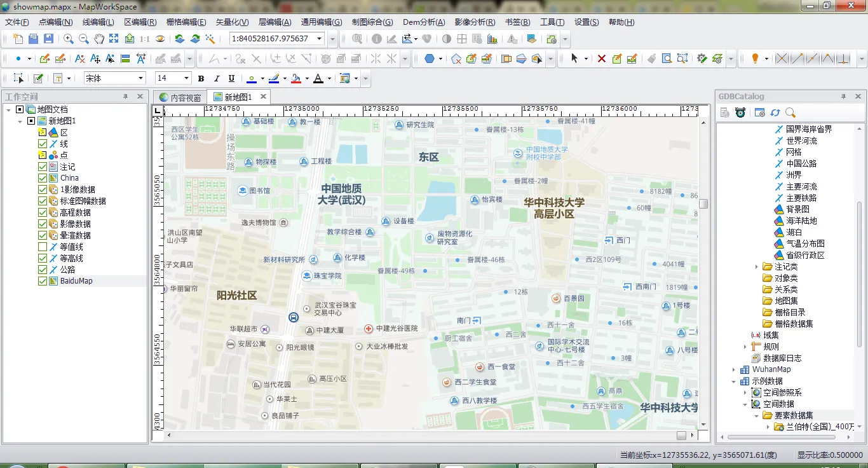Click the red fill color bucket swatch
868x468 pixels.
295,79
